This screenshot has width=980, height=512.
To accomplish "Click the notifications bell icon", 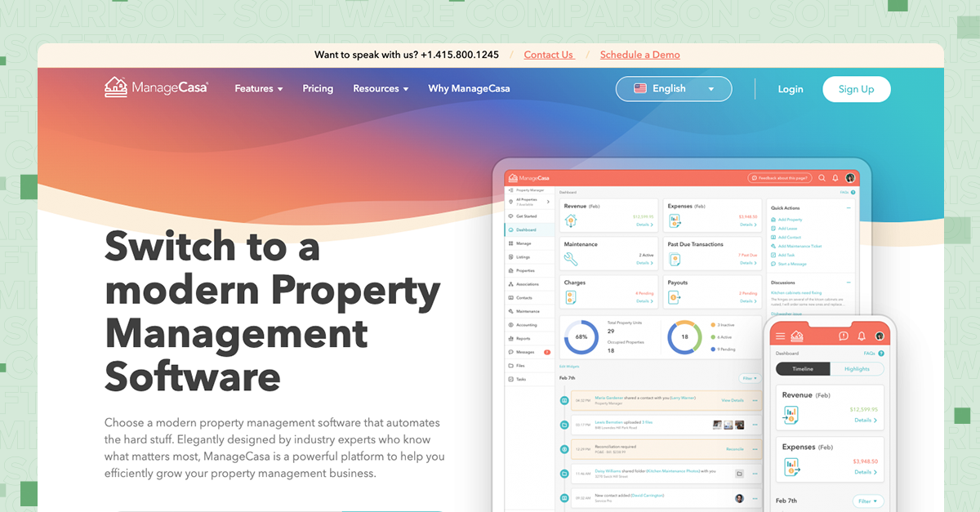I will [835, 178].
